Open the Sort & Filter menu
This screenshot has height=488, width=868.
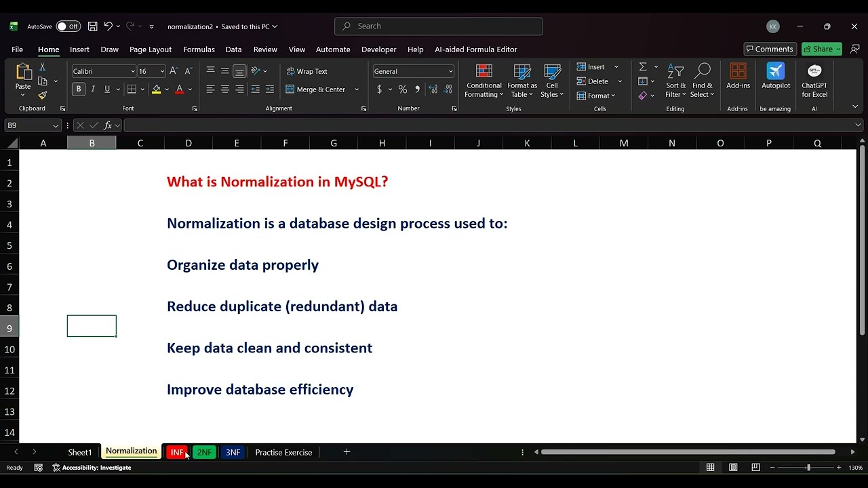click(x=675, y=81)
